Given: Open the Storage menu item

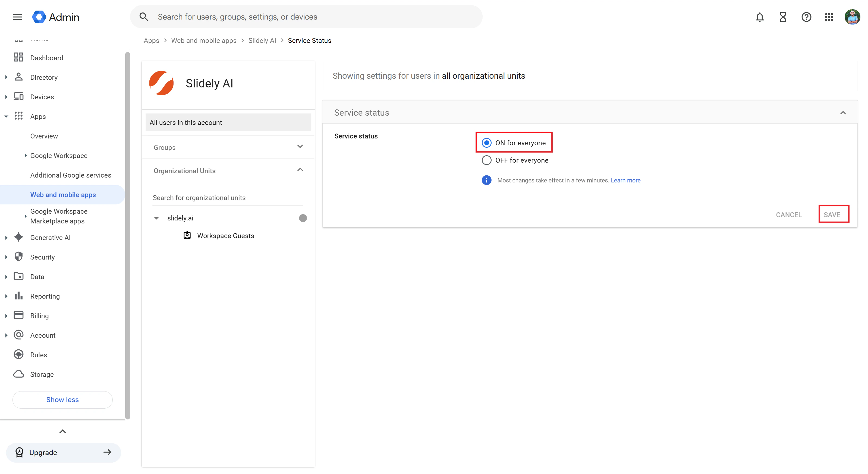Looking at the screenshot, I should [x=42, y=374].
